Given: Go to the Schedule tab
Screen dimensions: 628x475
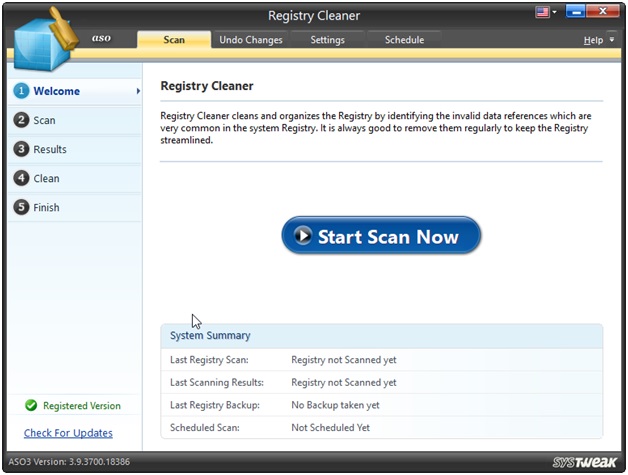Looking at the screenshot, I should click(x=404, y=40).
